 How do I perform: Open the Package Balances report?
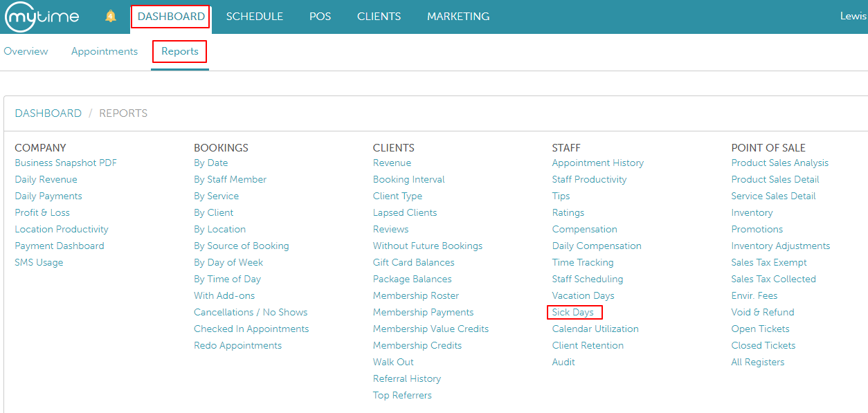(x=412, y=279)
